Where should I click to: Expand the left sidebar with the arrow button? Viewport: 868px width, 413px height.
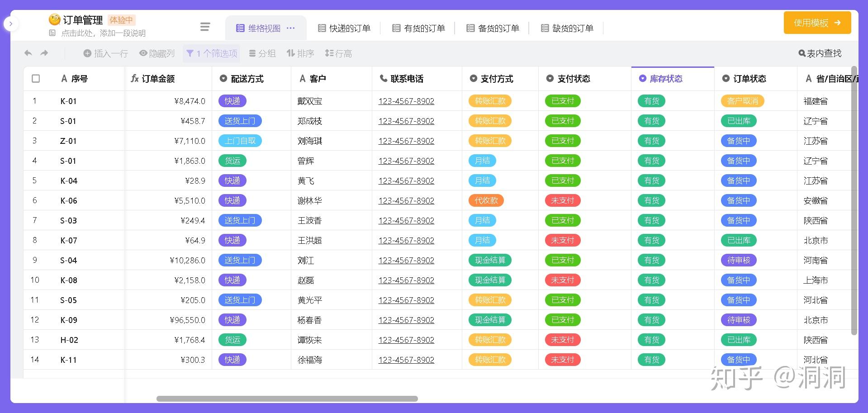tap(11, 24)
